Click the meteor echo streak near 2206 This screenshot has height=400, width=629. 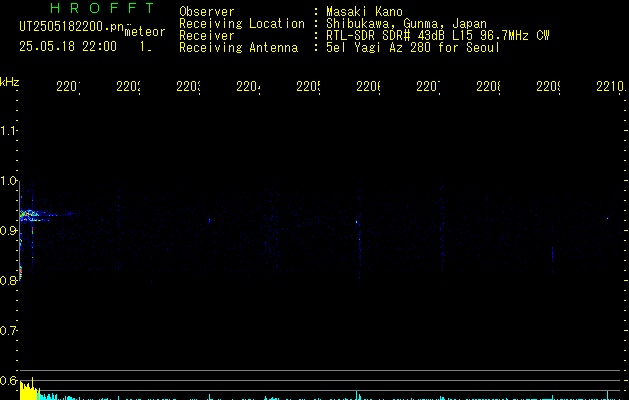(x=357, y=223)
